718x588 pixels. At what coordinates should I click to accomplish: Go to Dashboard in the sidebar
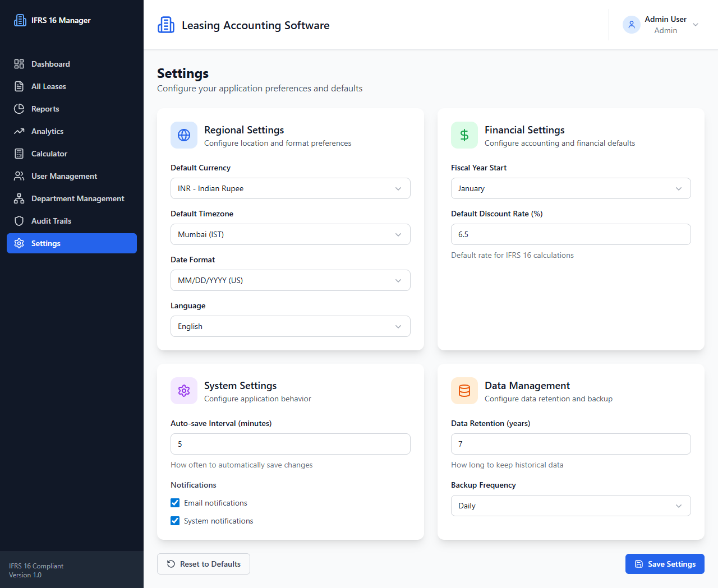[72, 64]
